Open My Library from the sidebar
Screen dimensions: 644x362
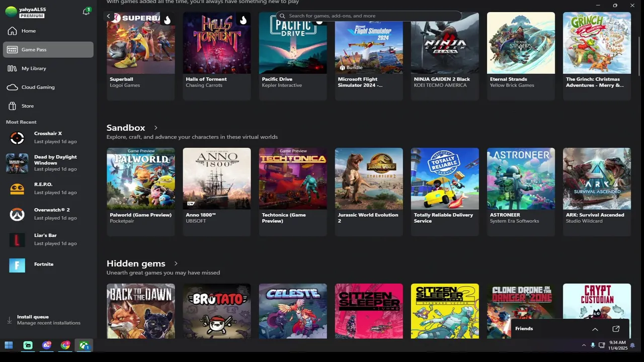(48, 68)
